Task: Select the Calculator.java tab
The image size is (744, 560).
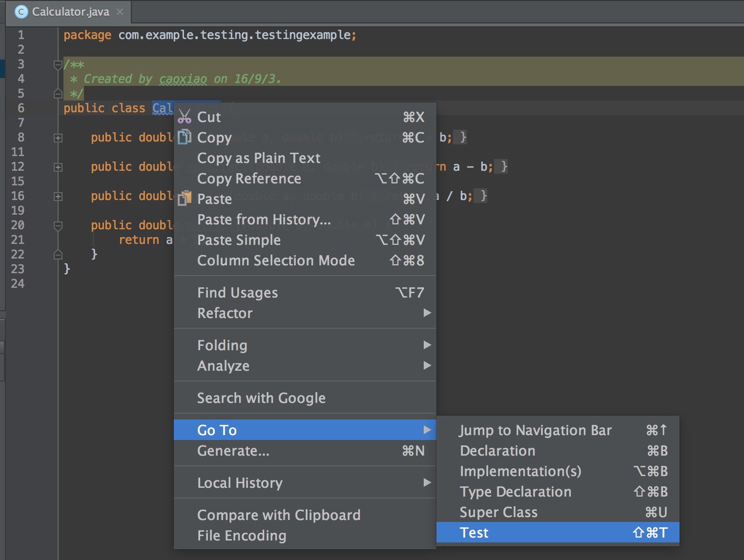Action: pyautogui.click(x=68, y=12)
